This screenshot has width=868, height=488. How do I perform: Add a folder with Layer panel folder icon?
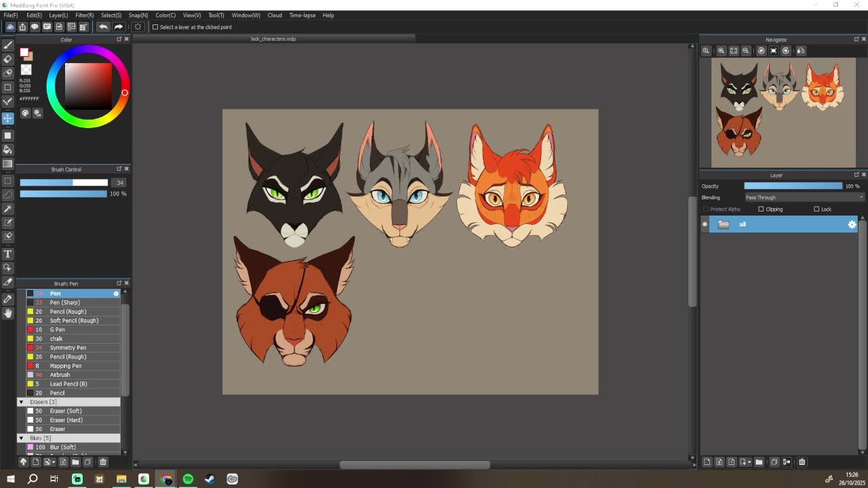(759, 462)
